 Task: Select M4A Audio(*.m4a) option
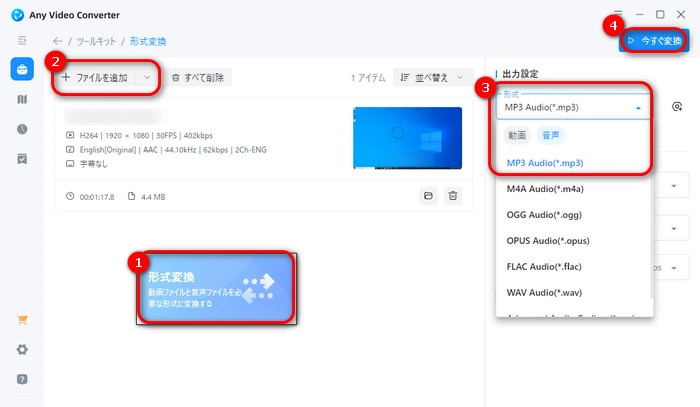click(x=573, y=189)
